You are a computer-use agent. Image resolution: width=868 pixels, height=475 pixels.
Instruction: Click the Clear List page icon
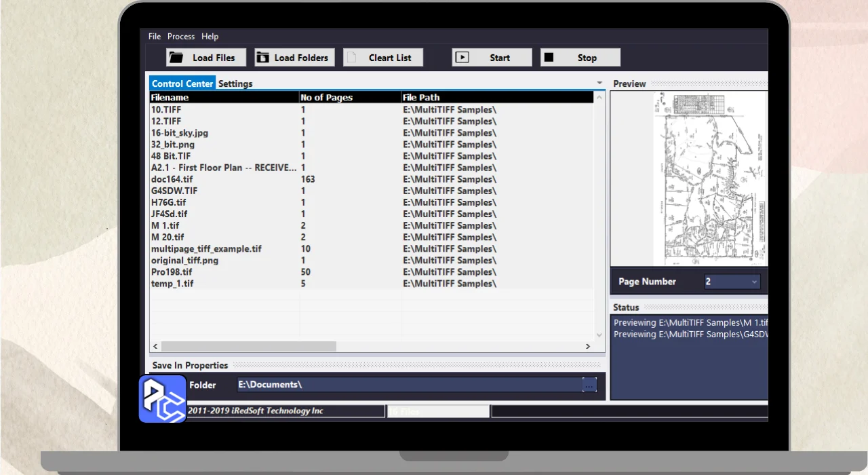click(351, 58)
